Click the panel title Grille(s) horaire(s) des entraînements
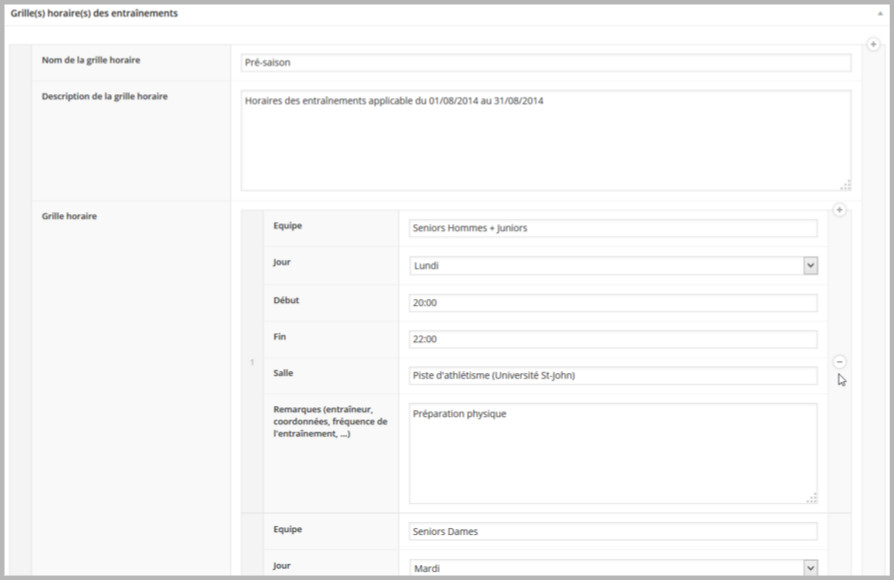This screenshot has width=894, height=580. click(x=94, y=13)
